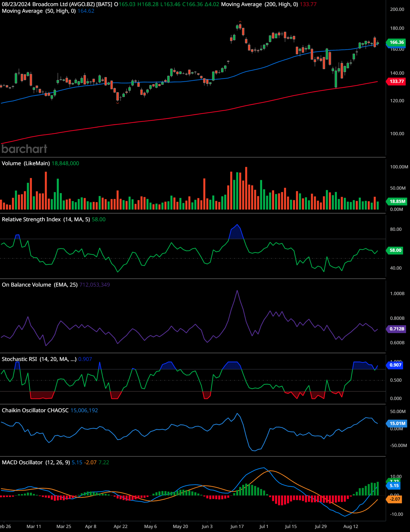This screenshot has width=410, height=532.
Task: Click the May 6 date axis label
Action: [x=150, y=526]
